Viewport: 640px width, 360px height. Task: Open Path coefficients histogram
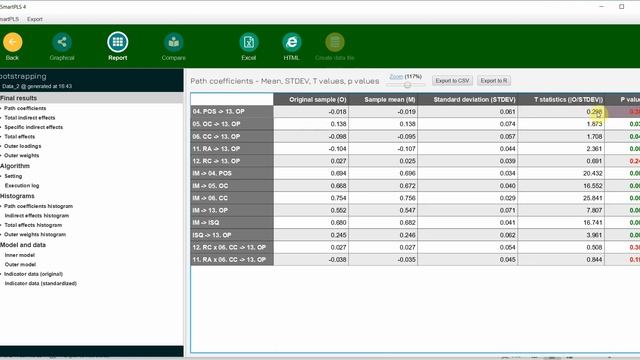pos(38,206)
